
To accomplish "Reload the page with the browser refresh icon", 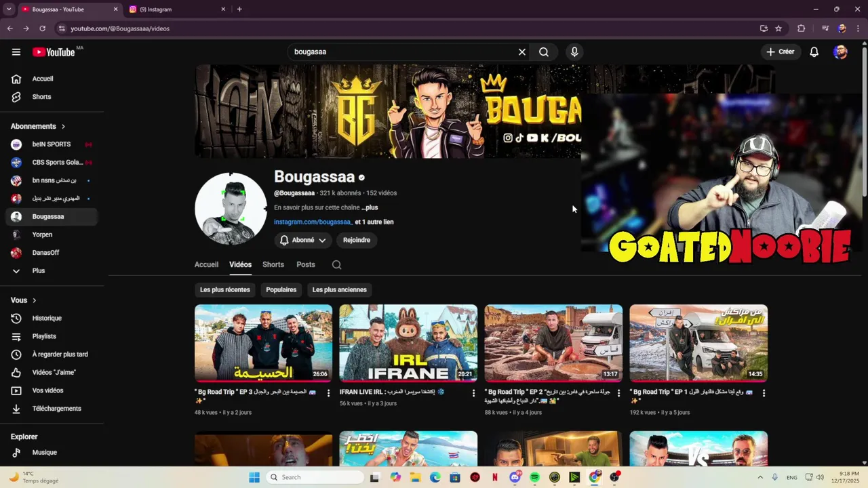I will click(x=42, y=28).
